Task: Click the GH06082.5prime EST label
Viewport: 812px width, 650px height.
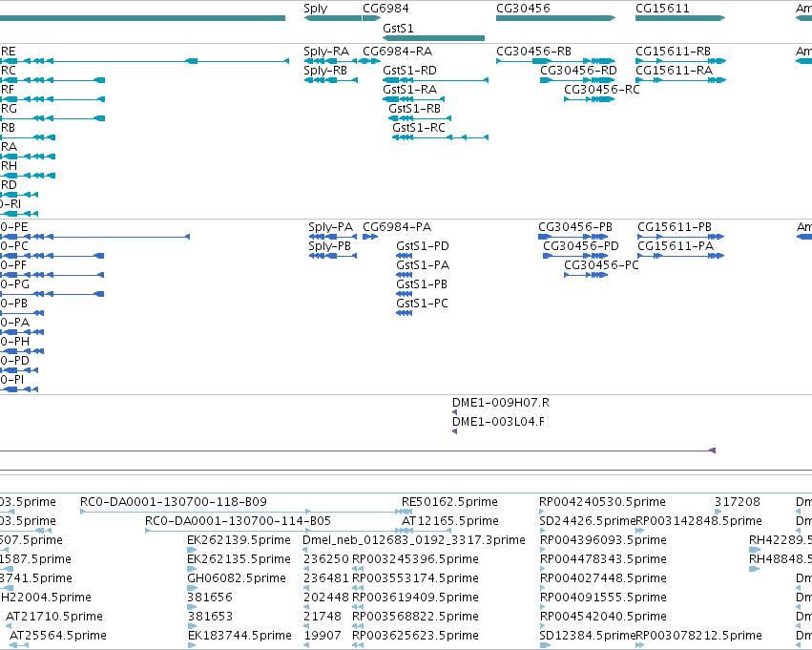Action: [236, 578]
